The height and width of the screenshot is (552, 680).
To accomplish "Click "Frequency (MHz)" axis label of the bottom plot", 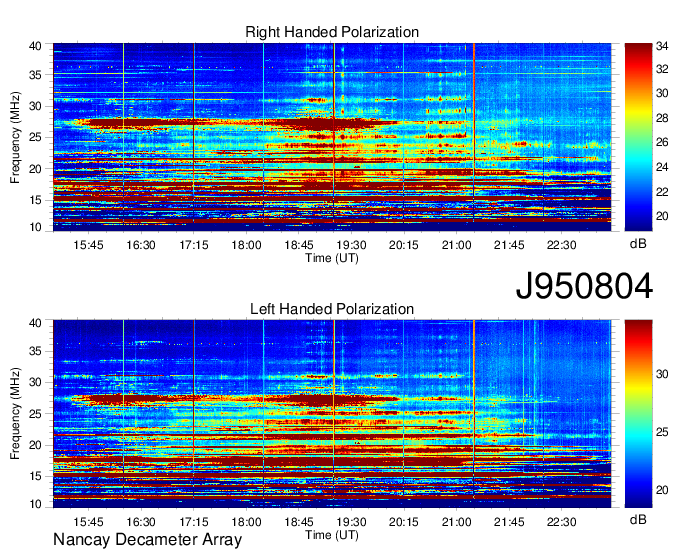I will [x=15, y=414].
